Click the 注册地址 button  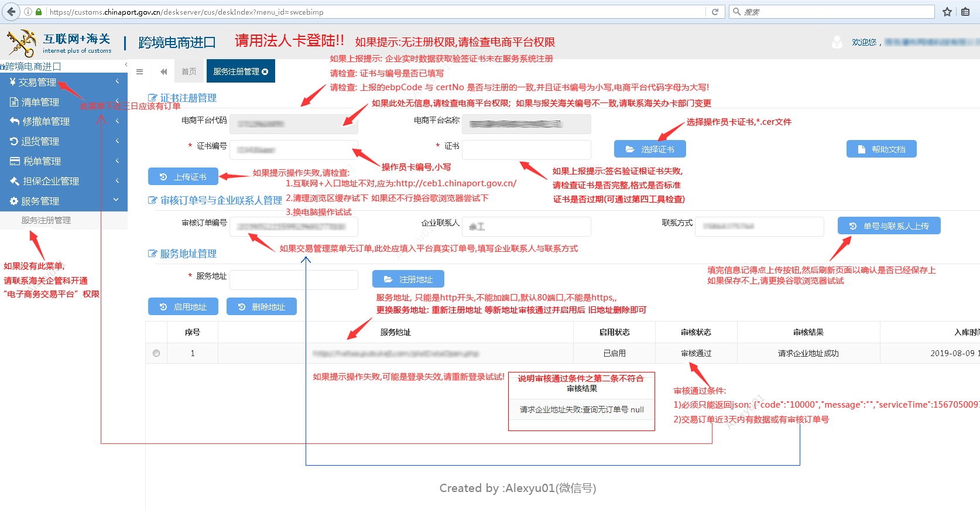click(408, 279)
